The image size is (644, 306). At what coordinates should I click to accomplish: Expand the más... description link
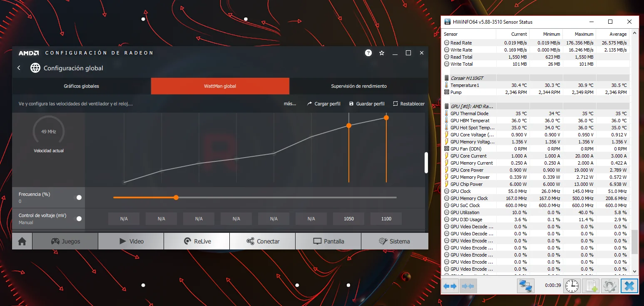coord(290,104)
